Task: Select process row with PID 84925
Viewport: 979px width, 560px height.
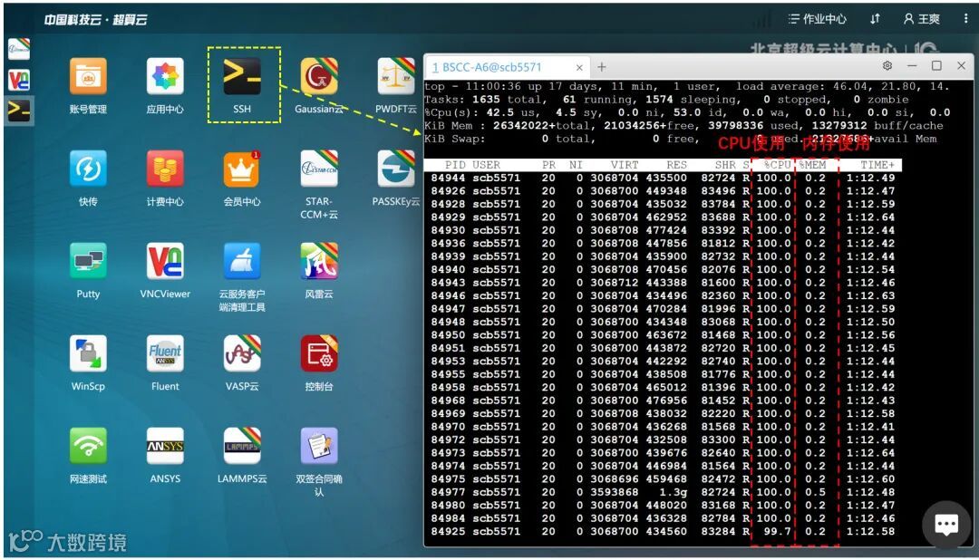Action: click(x=663, y=531)
